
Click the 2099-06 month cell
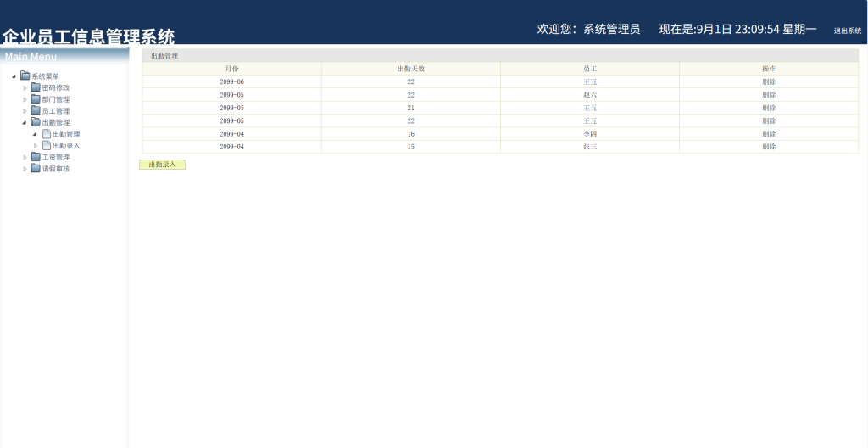pyautogui.click(x=232, y=81)
